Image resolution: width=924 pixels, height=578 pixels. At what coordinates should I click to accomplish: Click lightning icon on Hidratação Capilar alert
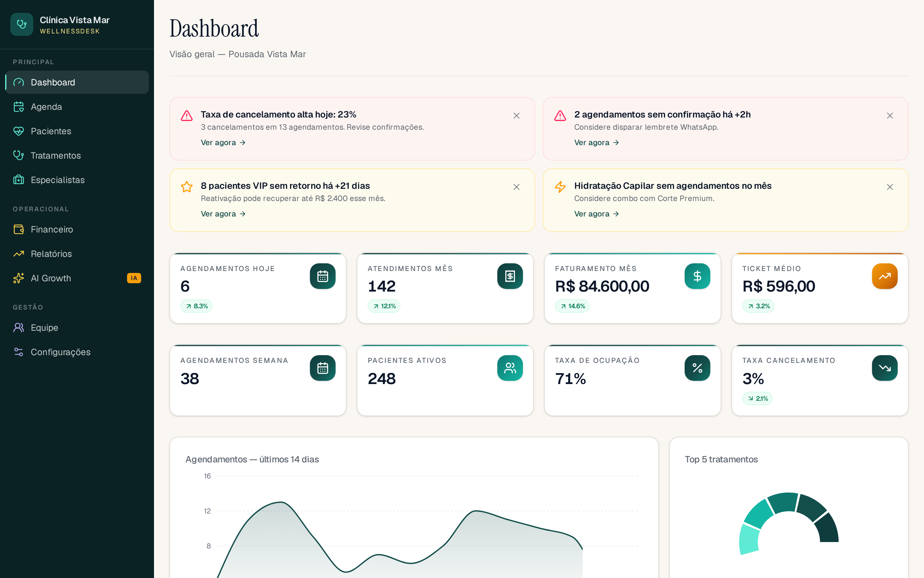pos(560,187)
